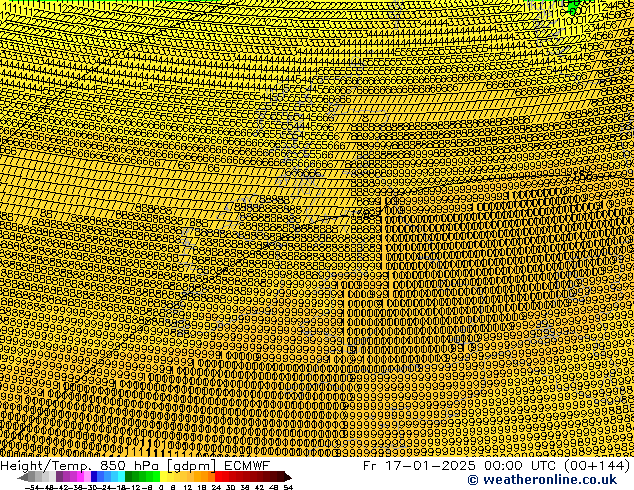
Task: Click the right arrow end of the color scale
Action: [287, 477]
